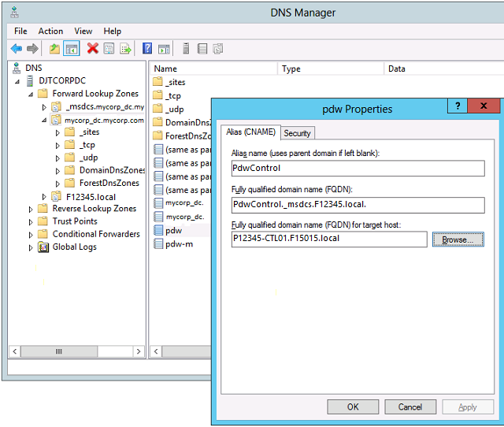
Task: Sort list by Name column header
Action: point(213,69)
